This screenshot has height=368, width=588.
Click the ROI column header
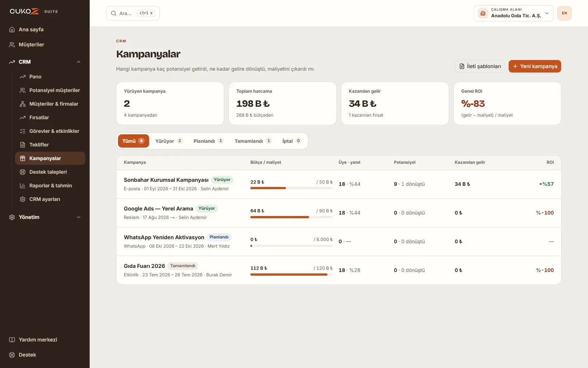tap(550, 162)
